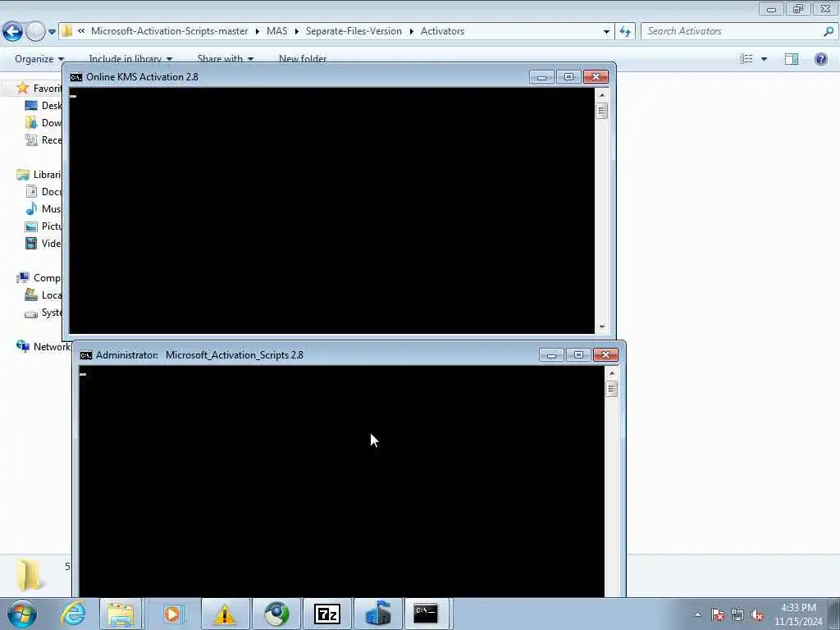Click scroll up arrow in Microsoft_Activation_Scripts window
Image resolution: width=840 pixels, height=630 pixels.
click(612, 373)
